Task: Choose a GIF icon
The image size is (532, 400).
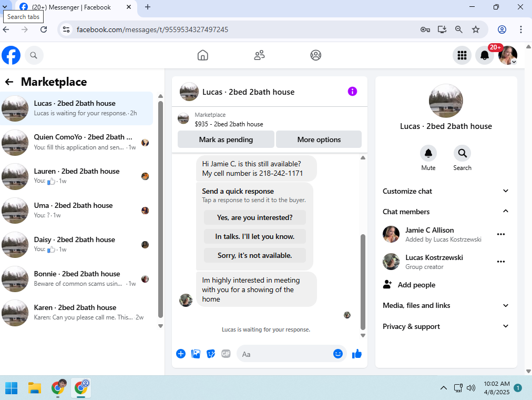Action: tap(226, 354)
